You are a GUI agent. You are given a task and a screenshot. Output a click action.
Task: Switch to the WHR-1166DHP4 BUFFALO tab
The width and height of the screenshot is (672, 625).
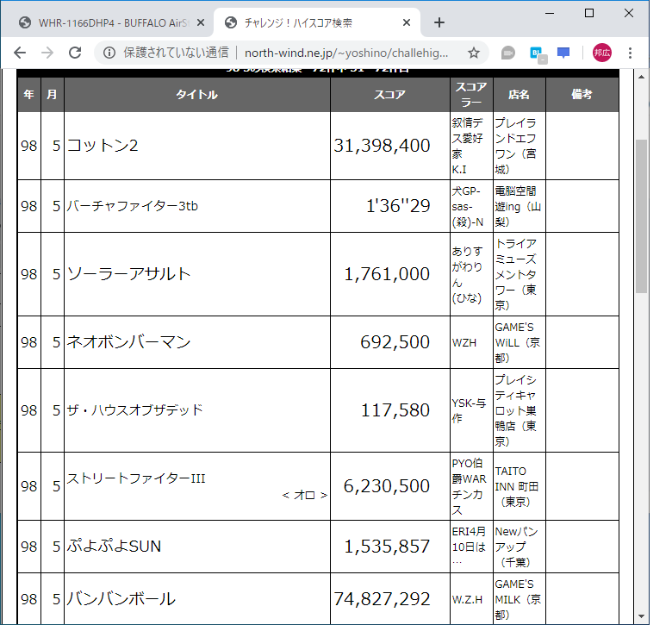tap(107, 22)
